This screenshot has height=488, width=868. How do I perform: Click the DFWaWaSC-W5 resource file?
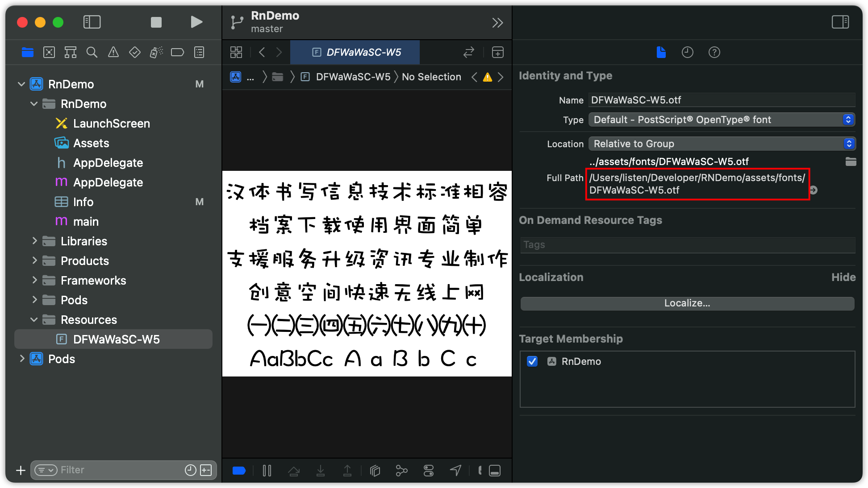pyautogui.click(x=115, y=339)
